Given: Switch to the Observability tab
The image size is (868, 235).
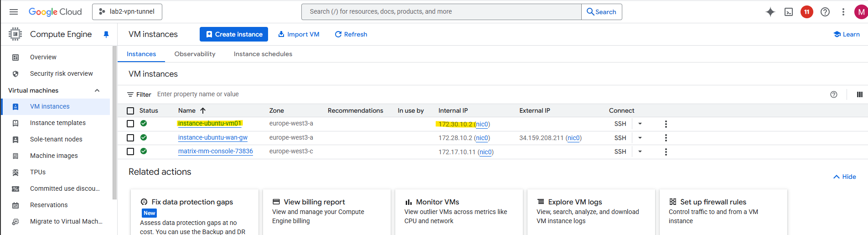Looking at the screenshot, I should (x=195, y=54).
